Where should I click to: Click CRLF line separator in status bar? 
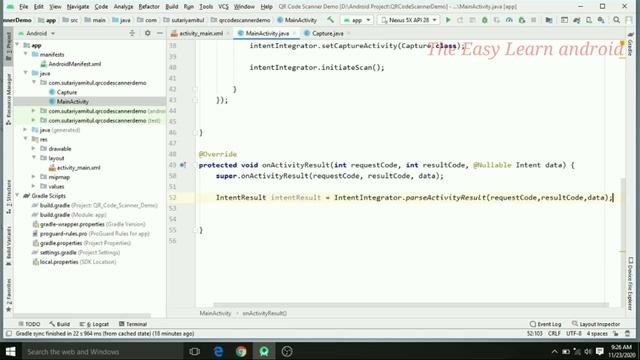[x=554, y=334]
